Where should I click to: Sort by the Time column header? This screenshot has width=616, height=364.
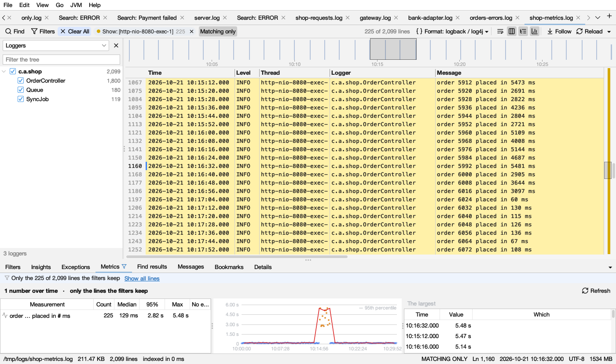pos(190,73)
